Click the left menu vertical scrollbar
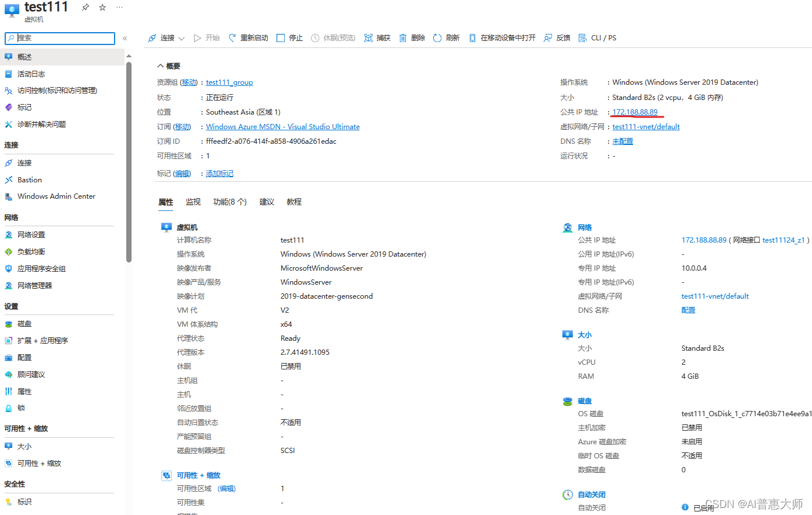This screenshot has width=812, height=515. pos(129,164)
